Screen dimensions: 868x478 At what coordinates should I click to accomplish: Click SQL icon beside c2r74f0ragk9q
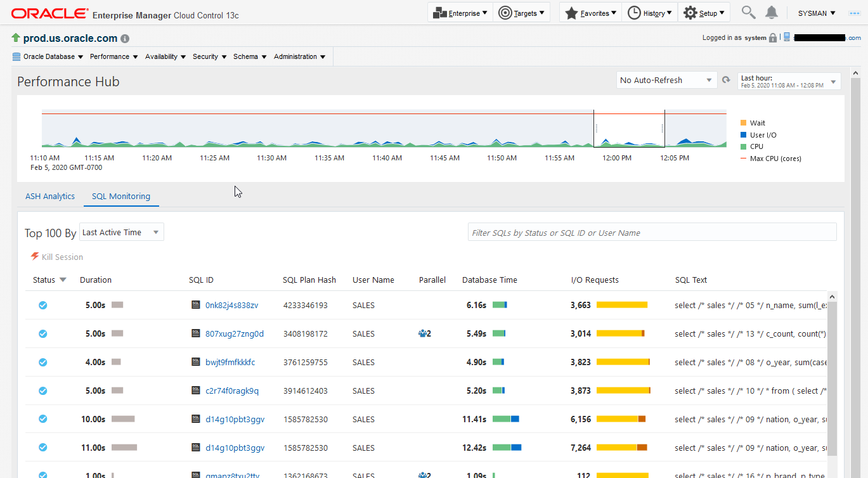coord(196,391)
